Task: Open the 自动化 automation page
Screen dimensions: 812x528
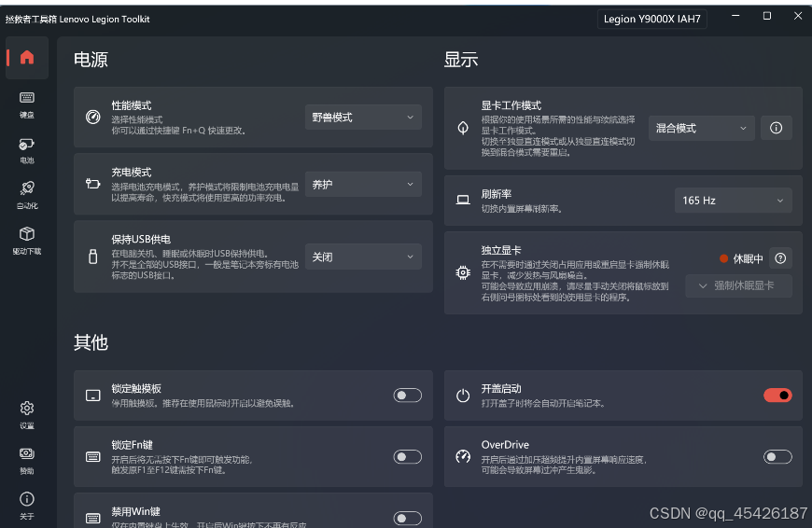Action: [x=27, y=195]
